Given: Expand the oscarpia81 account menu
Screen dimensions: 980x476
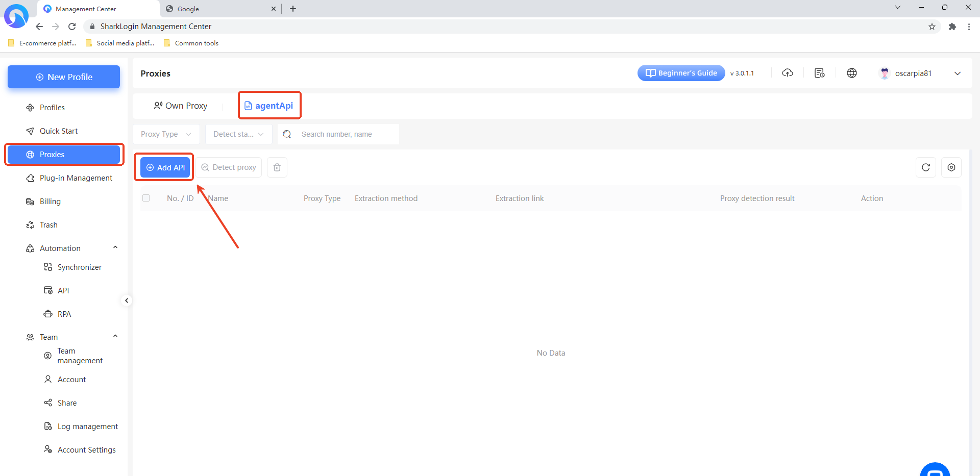Looking at the screenshot, I should 957,73.
